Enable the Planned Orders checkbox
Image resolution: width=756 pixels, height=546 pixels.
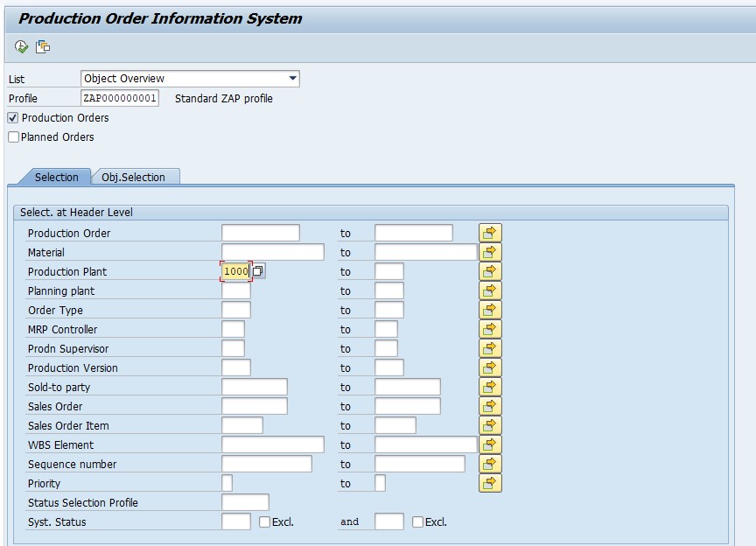click(x=13, y=136)
